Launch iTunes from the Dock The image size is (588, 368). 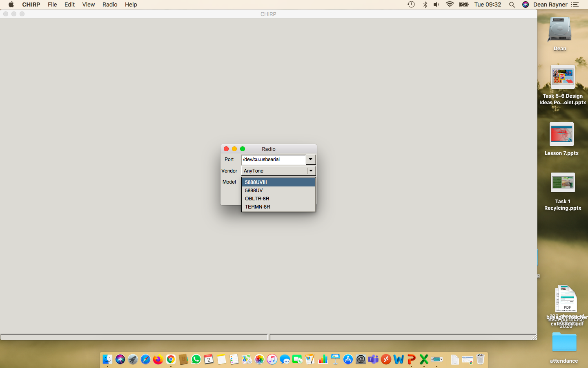272,359
